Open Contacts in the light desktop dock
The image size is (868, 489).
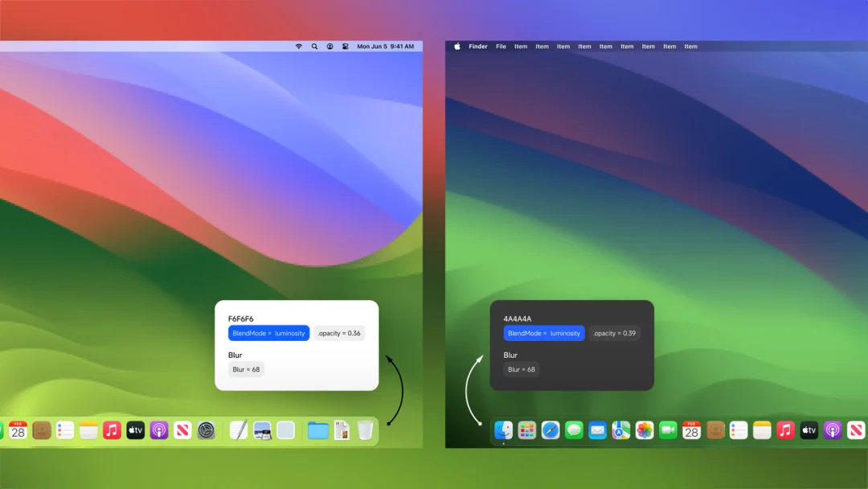pyautogui.click(x=42, y=430)
